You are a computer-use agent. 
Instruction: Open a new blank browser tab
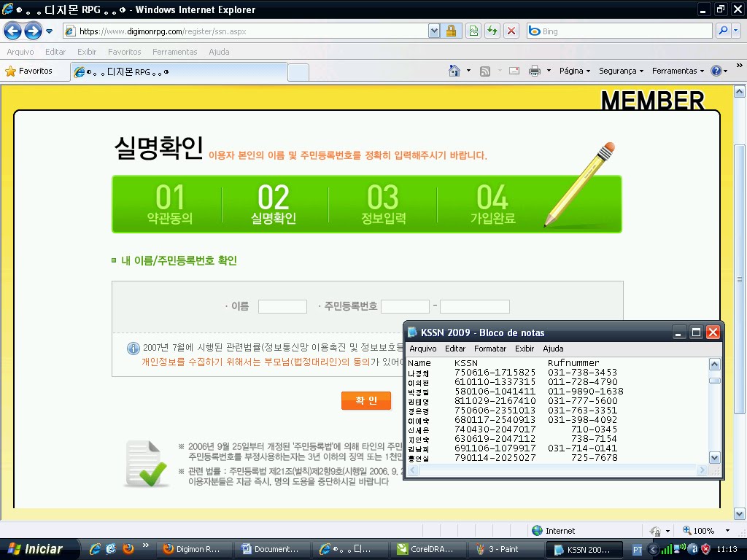[298, 72]
